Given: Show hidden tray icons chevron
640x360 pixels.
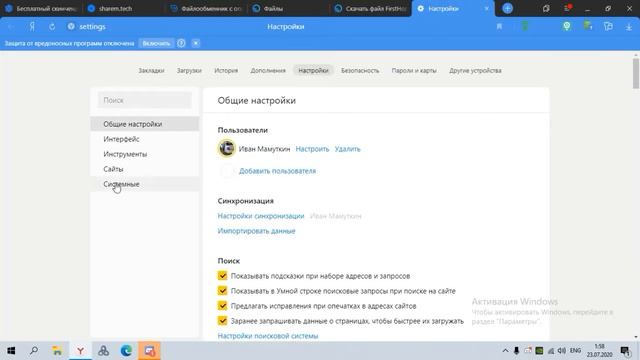Looking at the screenshot, I should pos(505,351).
